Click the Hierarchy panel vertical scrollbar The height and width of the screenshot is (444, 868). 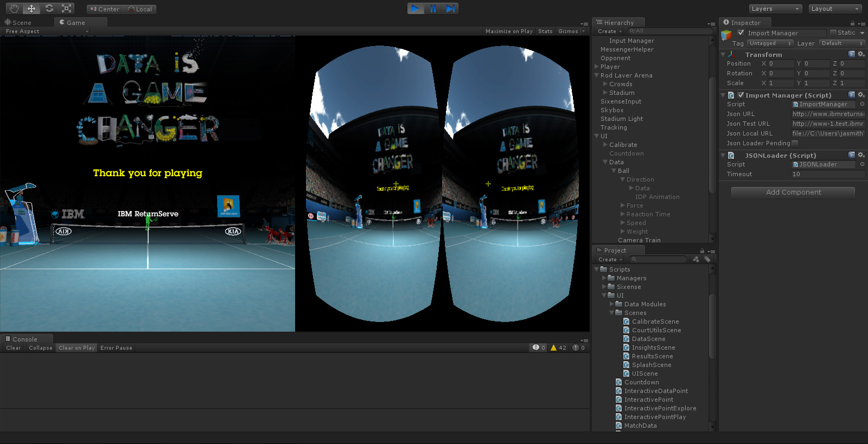[x=712, y=136]
